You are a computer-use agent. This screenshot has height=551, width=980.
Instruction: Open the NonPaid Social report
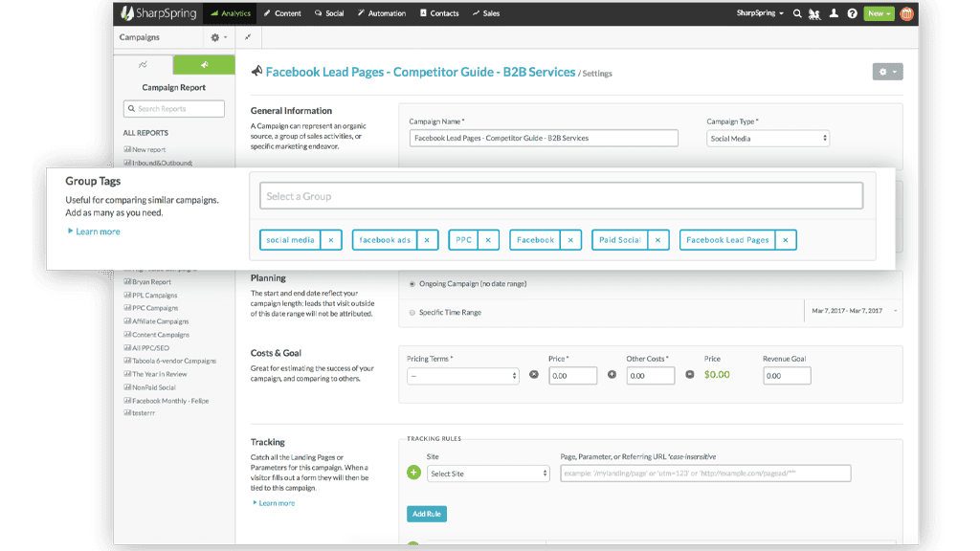point(150,387)
